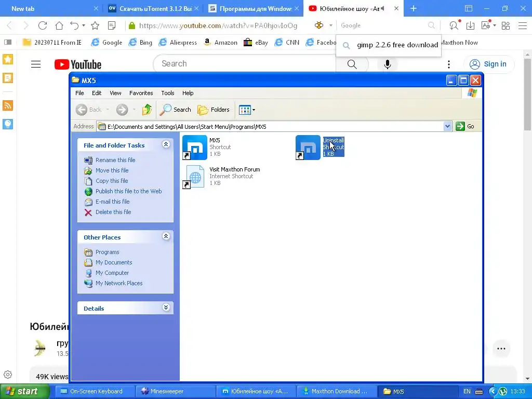532x399 pixels.
Task: Expand the Explorer address bar dropdown
Action: pos(447,126)
